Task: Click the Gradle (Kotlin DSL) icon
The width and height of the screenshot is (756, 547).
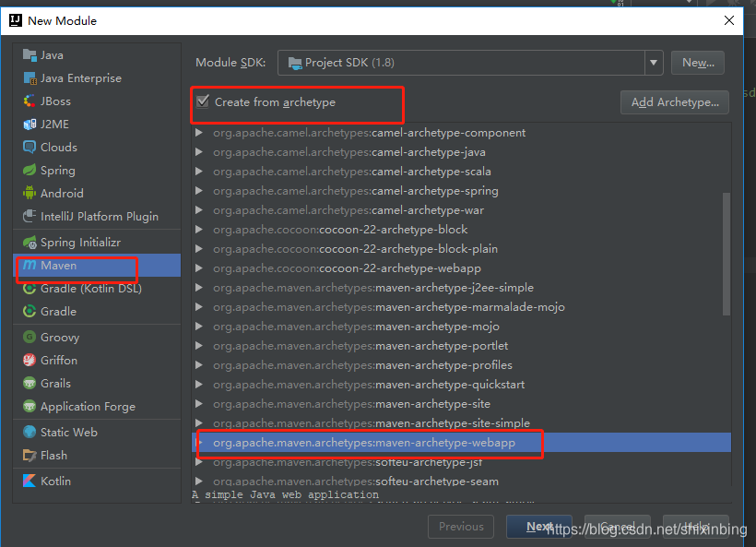Action: point(30,289)
